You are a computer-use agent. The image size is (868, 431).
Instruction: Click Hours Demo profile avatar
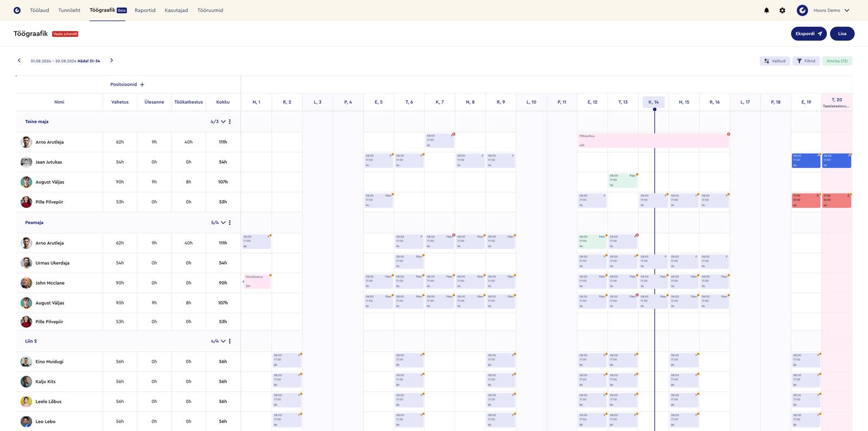[802, 10]
